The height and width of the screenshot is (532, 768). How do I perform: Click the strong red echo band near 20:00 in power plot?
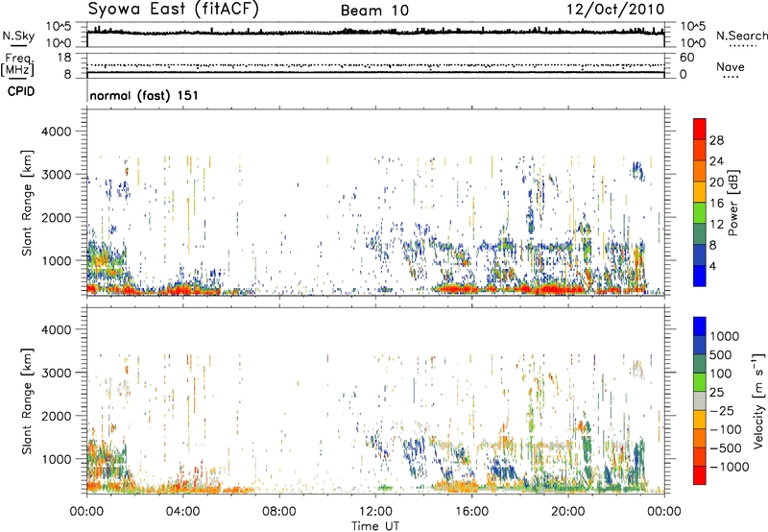tap(556, 289)
